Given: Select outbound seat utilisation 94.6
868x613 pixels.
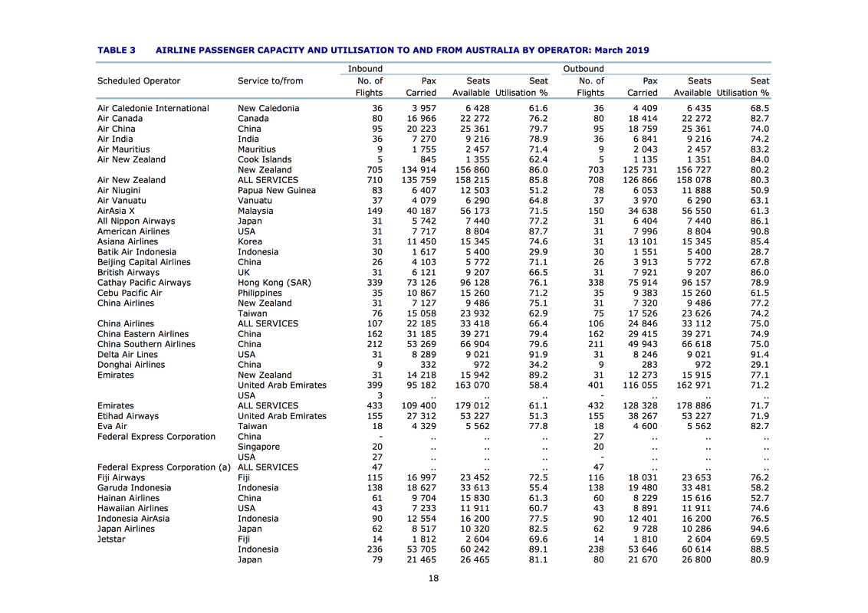Looking at the screenshot, I should [x=760, y=529].
